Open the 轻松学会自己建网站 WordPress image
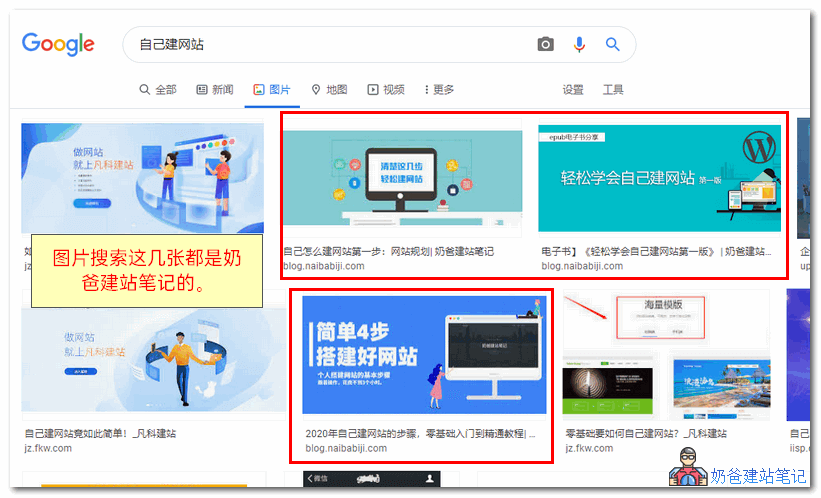Screen dimensions: 821x498 pos(659,178)
